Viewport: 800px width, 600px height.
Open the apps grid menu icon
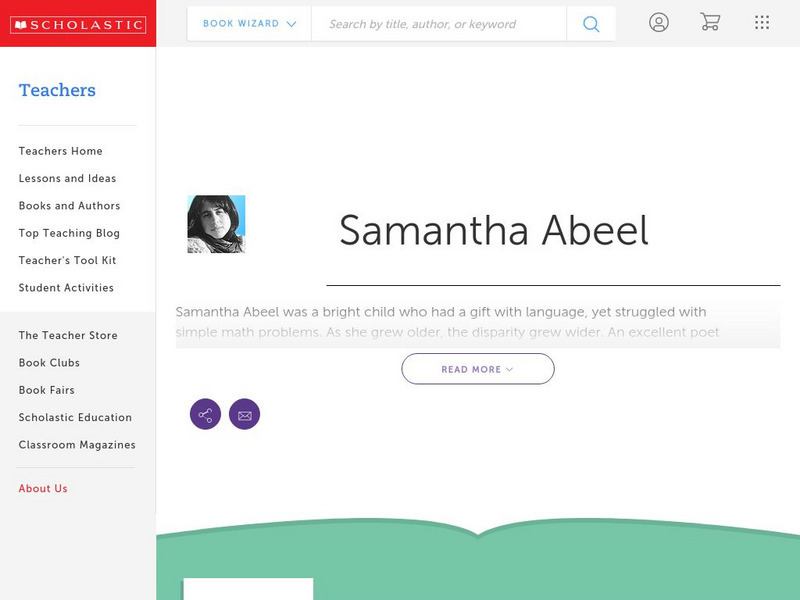pyautogui.click(x=762, y=23)
